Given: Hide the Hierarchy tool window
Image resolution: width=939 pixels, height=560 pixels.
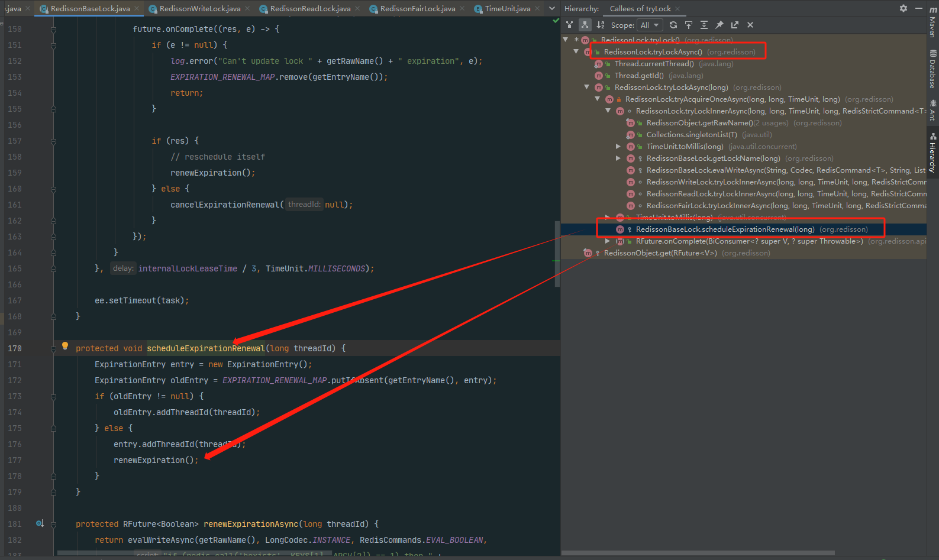Looking at the screenshot, I should click(918, 8).
